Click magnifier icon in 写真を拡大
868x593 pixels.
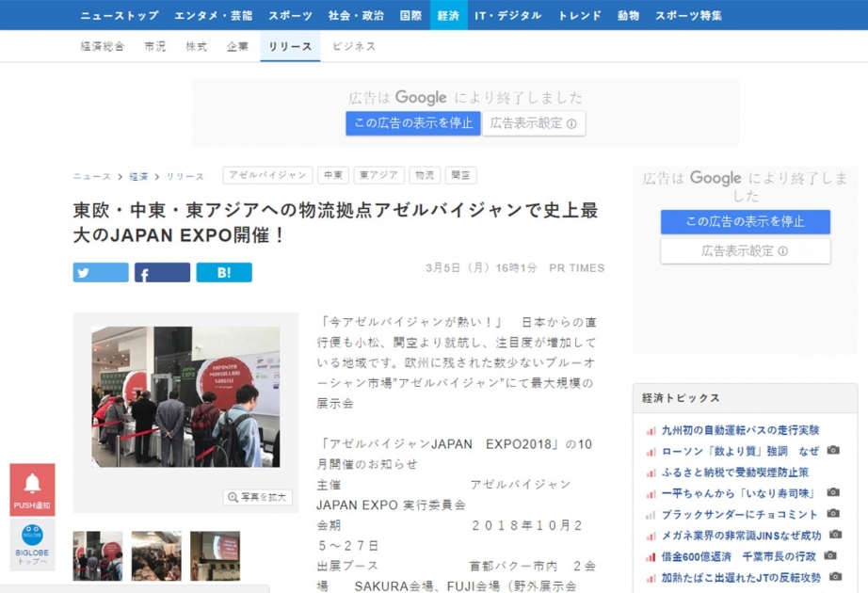233,497
